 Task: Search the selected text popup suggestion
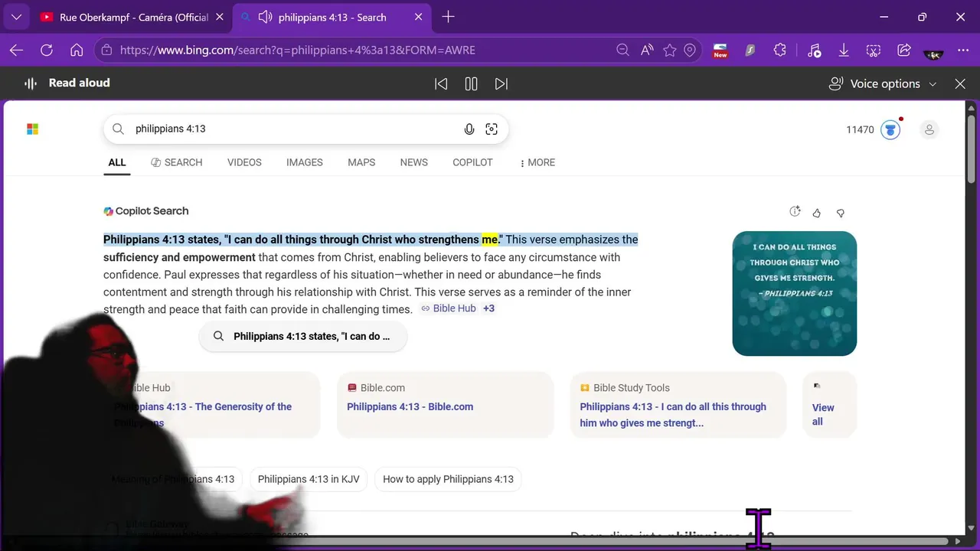pos(303,336)
